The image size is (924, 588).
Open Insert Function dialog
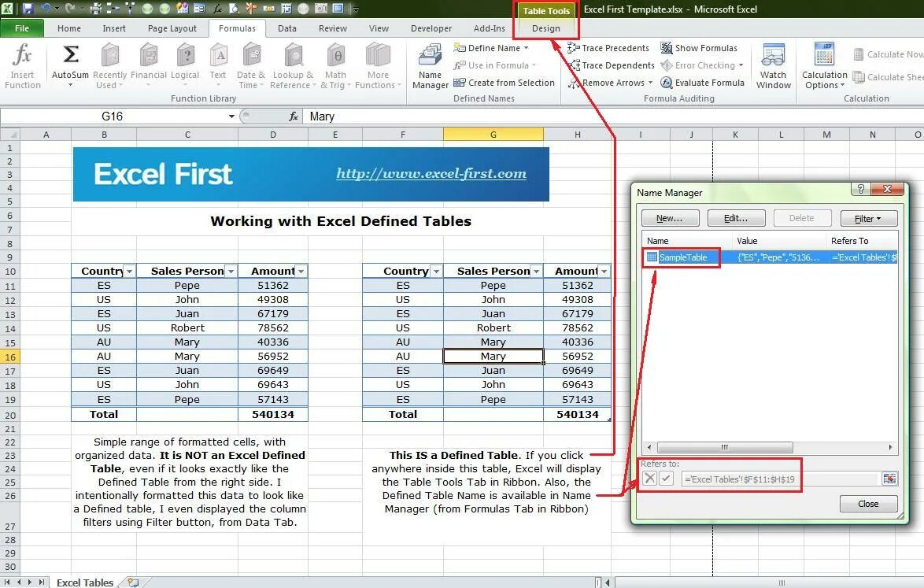[22, 66]
